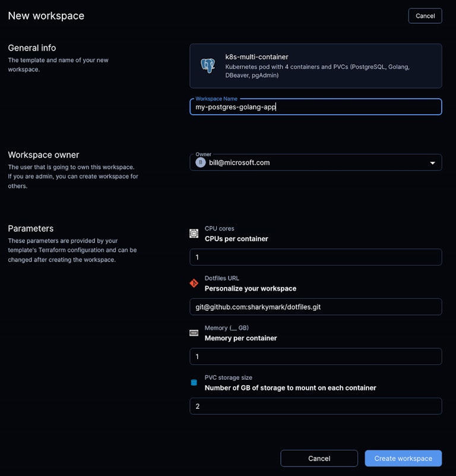Open the Owner dropdown arrow
Viewport: 456px width, 476px height.
(432, 163)
